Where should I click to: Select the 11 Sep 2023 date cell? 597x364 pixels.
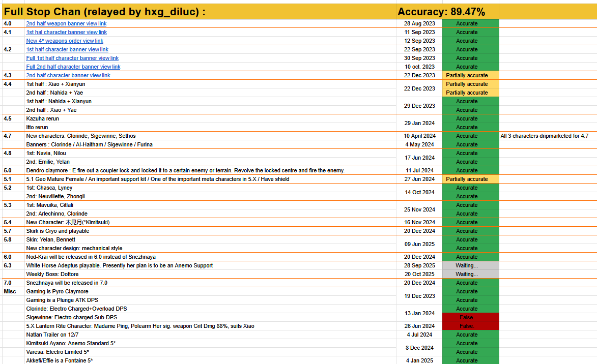point(419,33)
